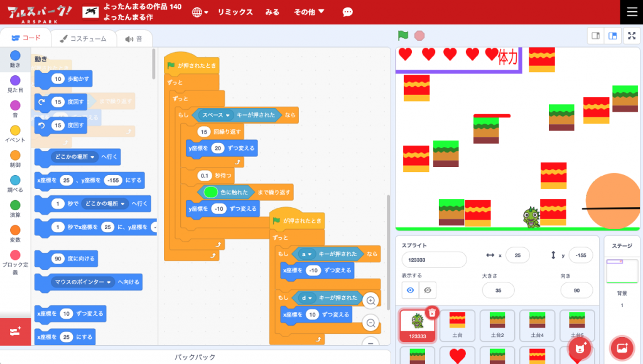The image size is (643, 364).
Task: Open the 'd' key dropdown in the script
Action: (x=306, y=298)
